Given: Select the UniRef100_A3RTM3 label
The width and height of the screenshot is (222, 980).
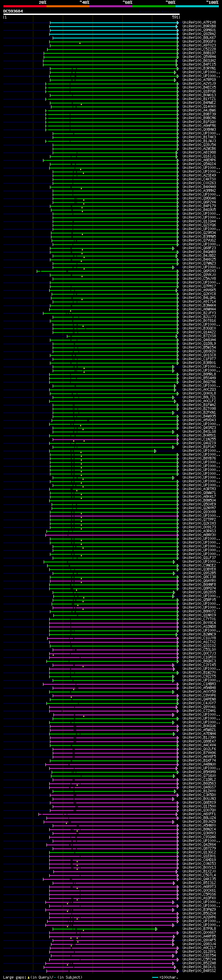Looking at the screenshot, I should pyautogui.click(x=199, y=489).
